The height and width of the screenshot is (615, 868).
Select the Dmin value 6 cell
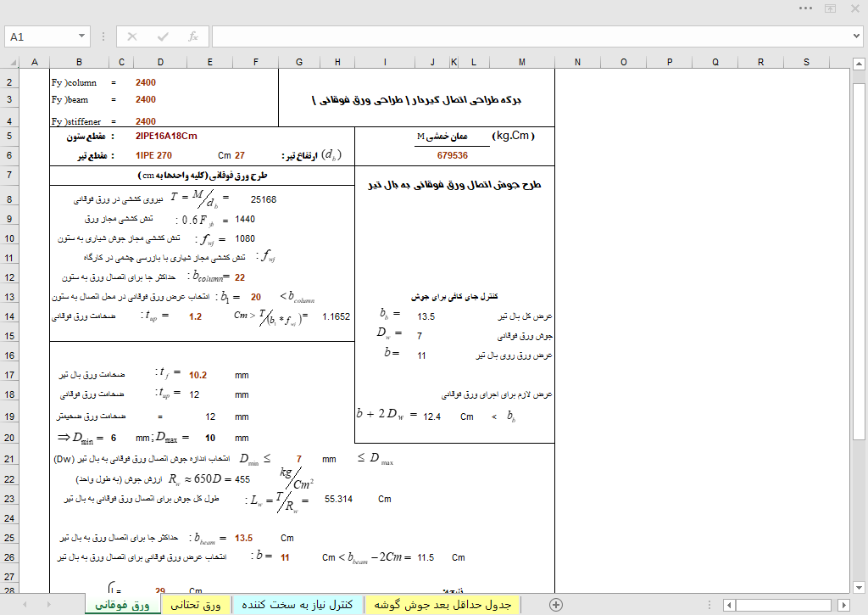pos(114,438)
